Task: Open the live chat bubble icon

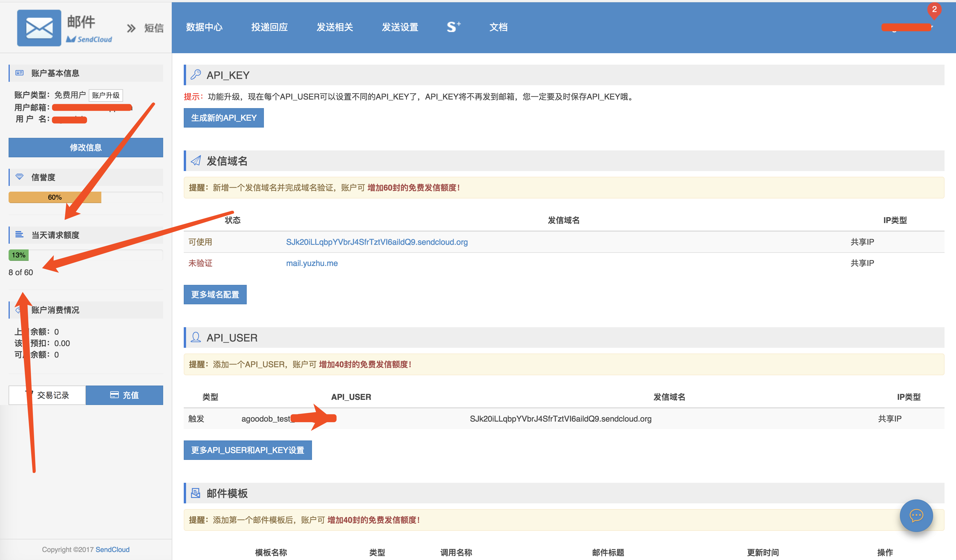Action: pos(916,515)
